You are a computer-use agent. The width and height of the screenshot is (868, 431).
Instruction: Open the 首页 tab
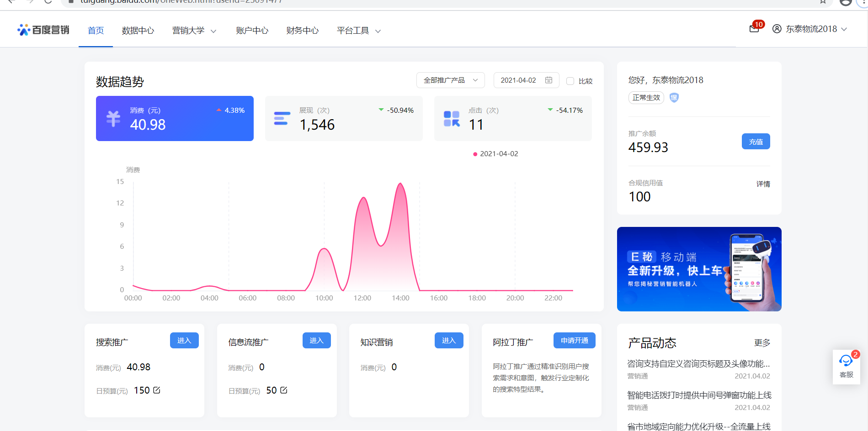tap(96, 31)
